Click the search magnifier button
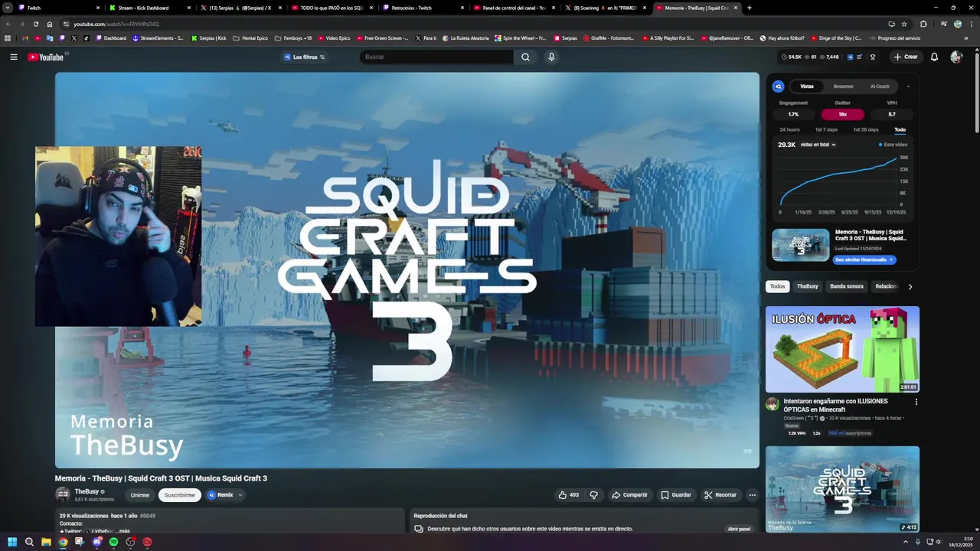Viewport: 980px width, 551px height. point(525,57)
